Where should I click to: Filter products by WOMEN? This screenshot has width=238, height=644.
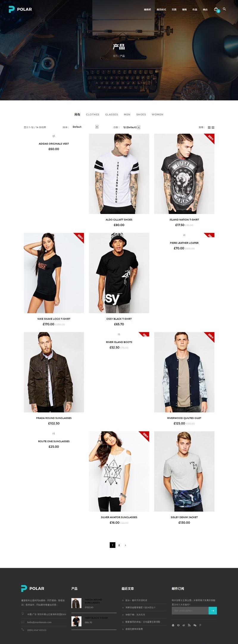pyautogui.click(x=157, y=115)
